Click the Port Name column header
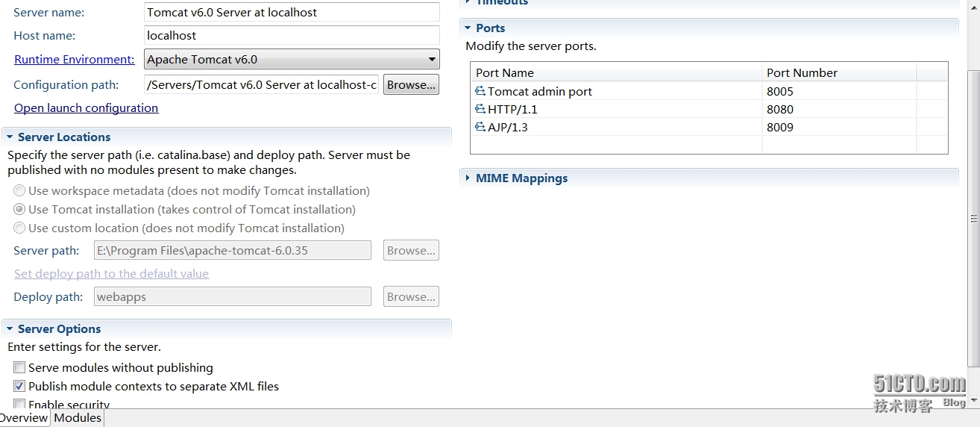Image resolution: width=980 pixels, height=427 pixels. pos(616,72)
